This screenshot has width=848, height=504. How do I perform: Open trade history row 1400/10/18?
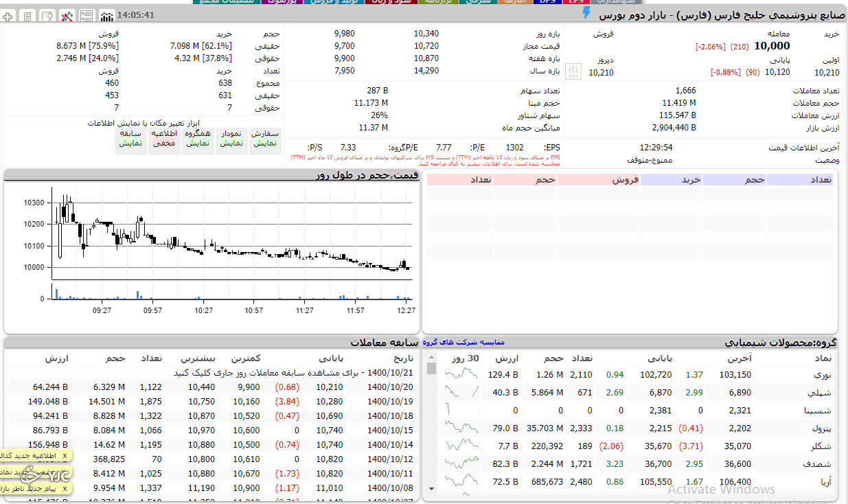[211, 416]
